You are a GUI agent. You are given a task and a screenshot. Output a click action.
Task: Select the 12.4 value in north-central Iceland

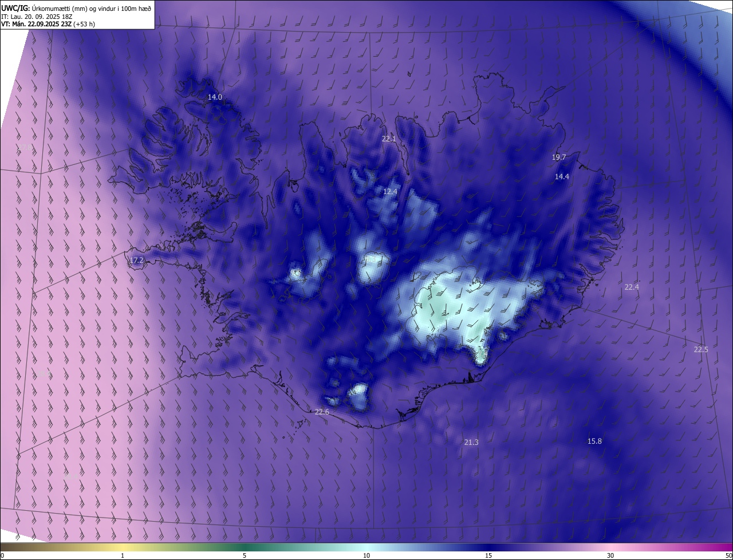[x=390, y=192]
